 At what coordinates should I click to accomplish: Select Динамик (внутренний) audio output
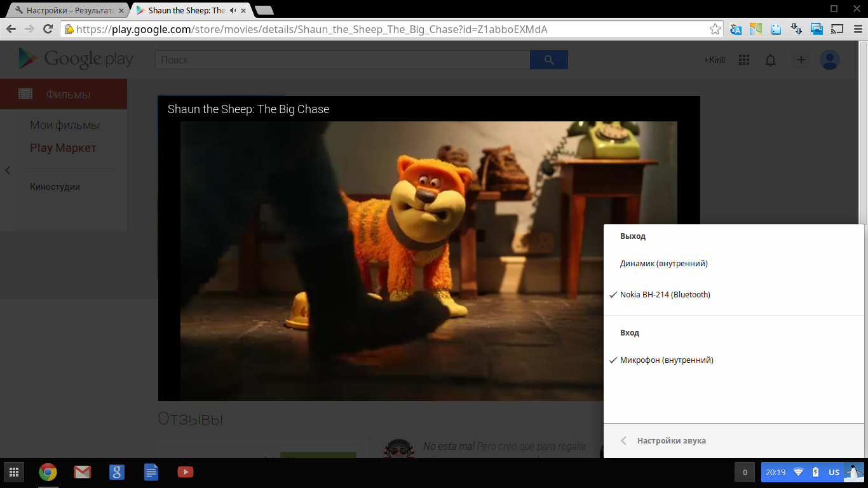tap(663, 263)
